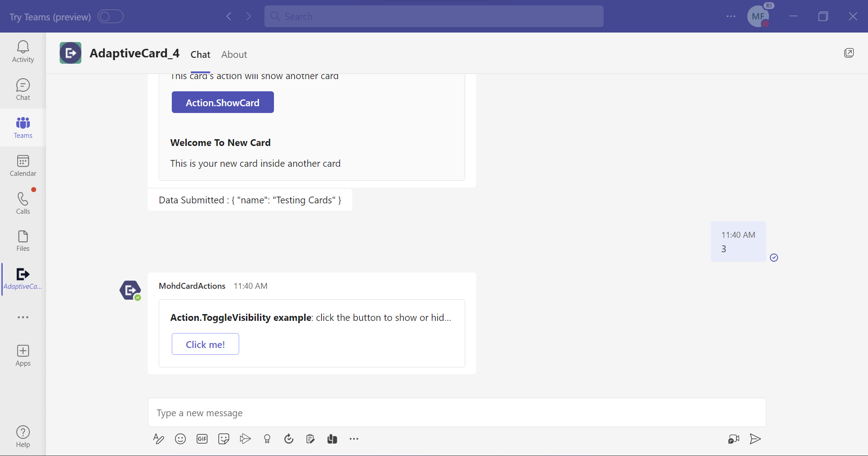
Task: Open more messaging extensions ellipsis
Action: [x=354, y=439]
